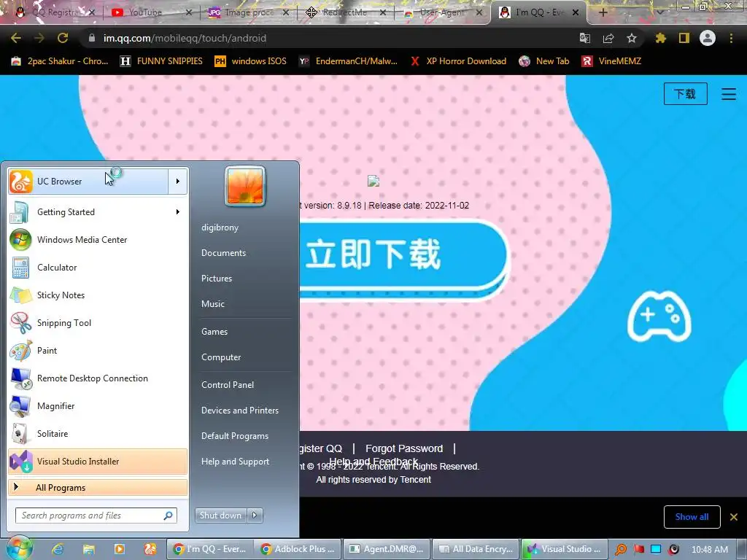Reload the QQ page
This screenshot has width=747, height=560.
point(63,38)
